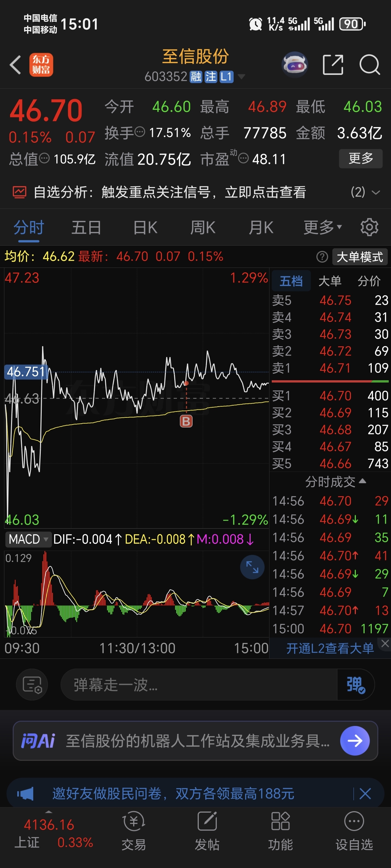
Task: Select the 五档 order book tab
Action: click(291, 281)
